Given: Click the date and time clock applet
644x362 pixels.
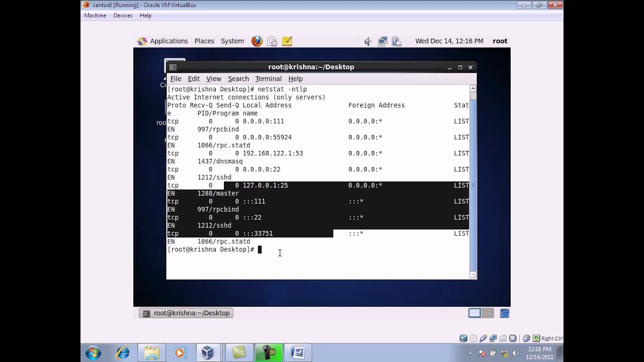Looking at the screenshot, I should (449, 41).
